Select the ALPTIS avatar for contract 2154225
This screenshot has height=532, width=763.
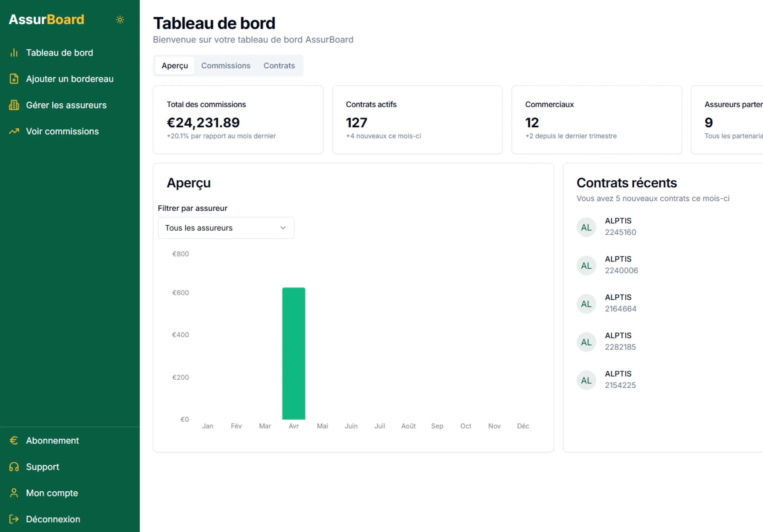[586, 380]
